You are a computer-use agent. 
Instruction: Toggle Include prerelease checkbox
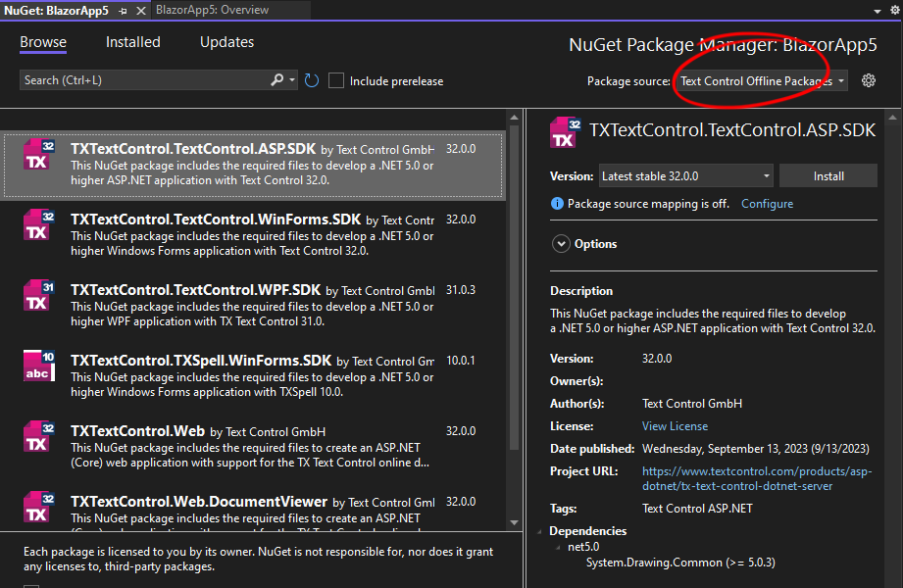coord(336,80)
